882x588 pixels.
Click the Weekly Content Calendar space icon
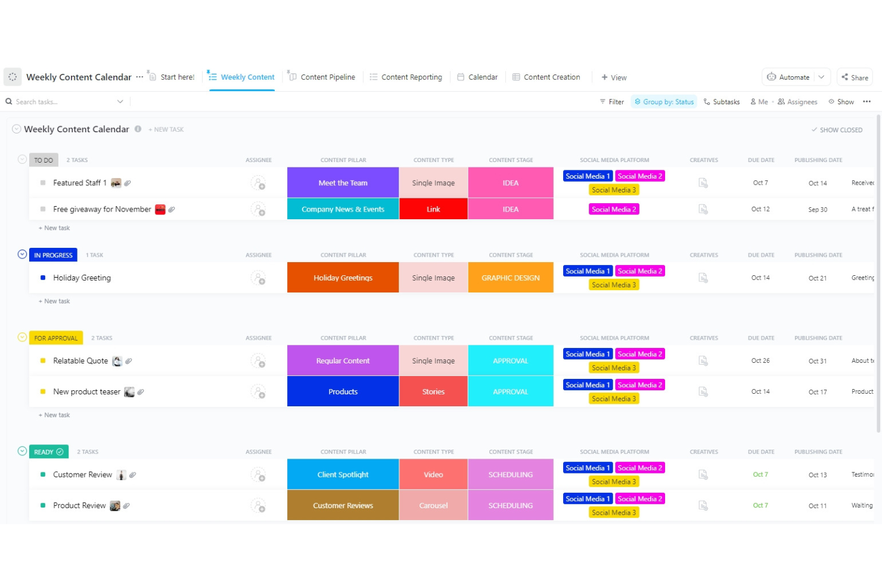click(x=13, y=77)
